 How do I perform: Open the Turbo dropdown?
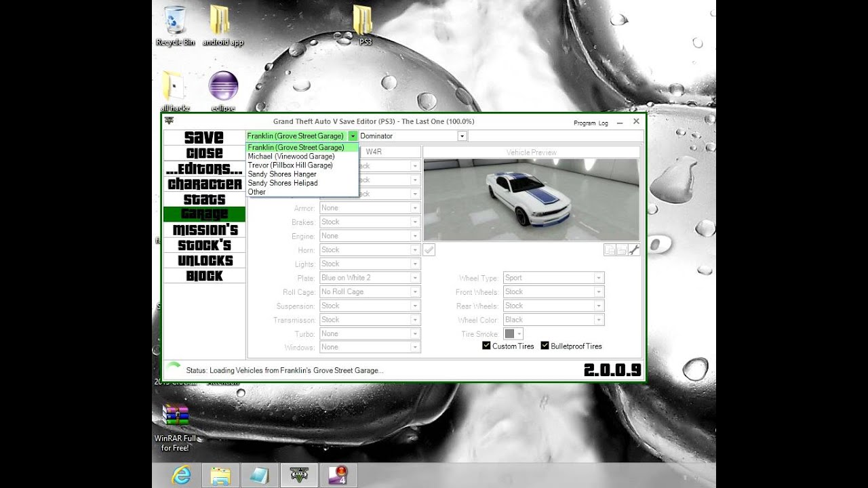[370, 333]
